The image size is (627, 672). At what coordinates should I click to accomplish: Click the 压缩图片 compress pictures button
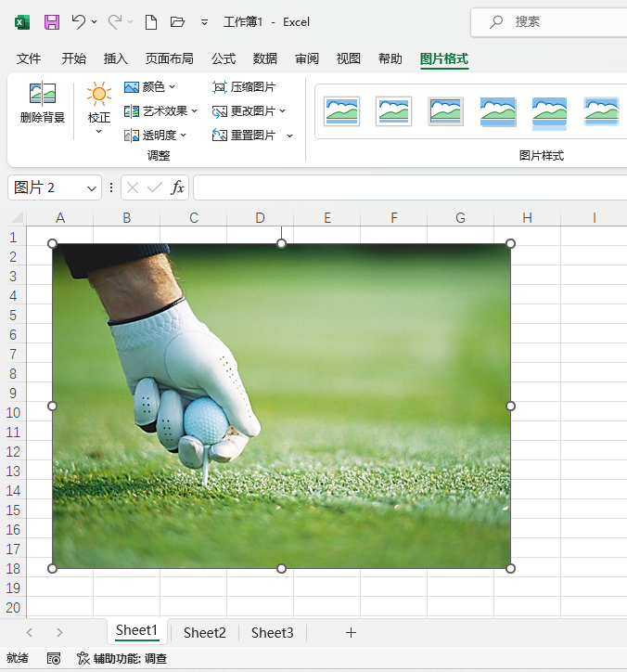[x=244, y=87]
